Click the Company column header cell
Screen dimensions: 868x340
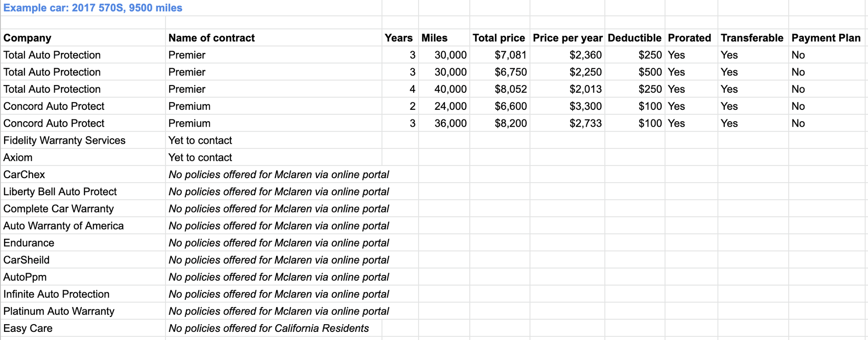[83, 38]
